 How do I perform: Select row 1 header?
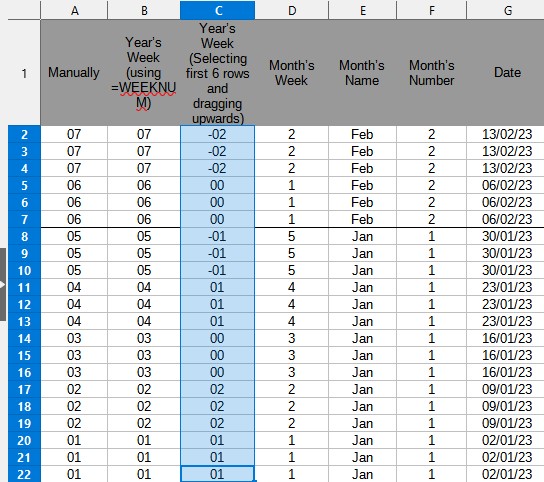[24, 73]
